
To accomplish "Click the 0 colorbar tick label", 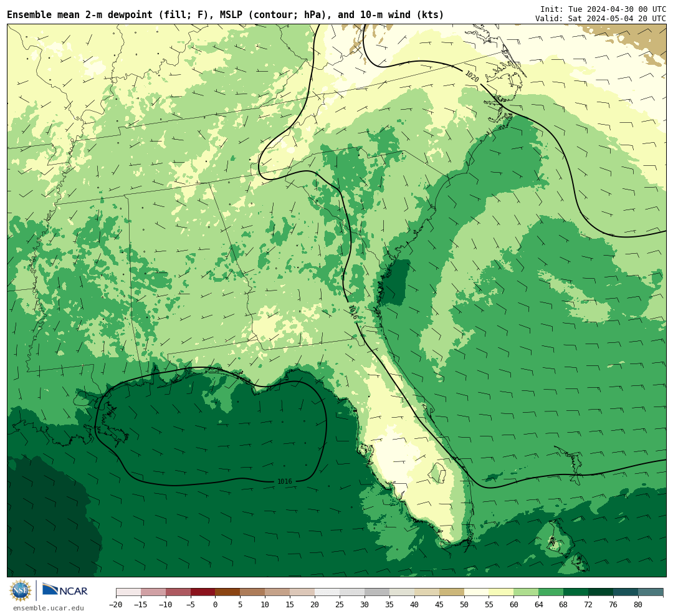I will (x=216, y=605).
